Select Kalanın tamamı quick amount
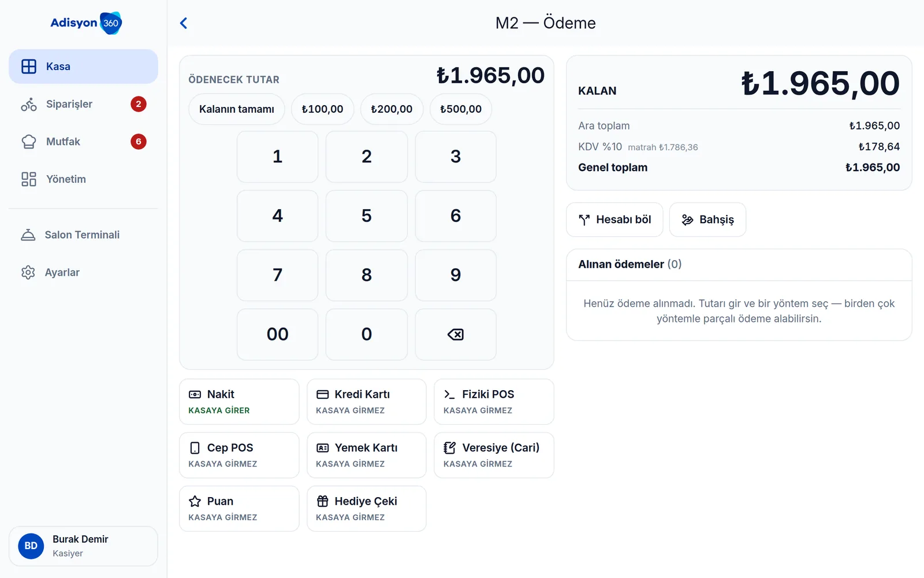This screenshot has height=578, width=924. pos(237,109)
